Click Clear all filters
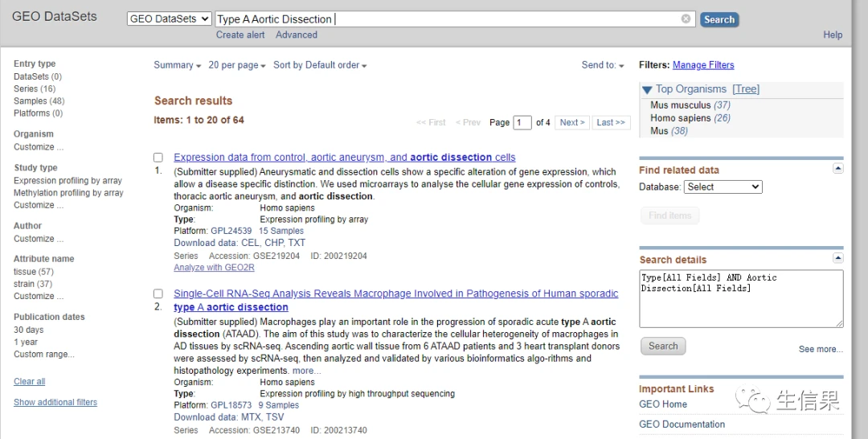This screenshot has height=439, width=868. point(30,381)
